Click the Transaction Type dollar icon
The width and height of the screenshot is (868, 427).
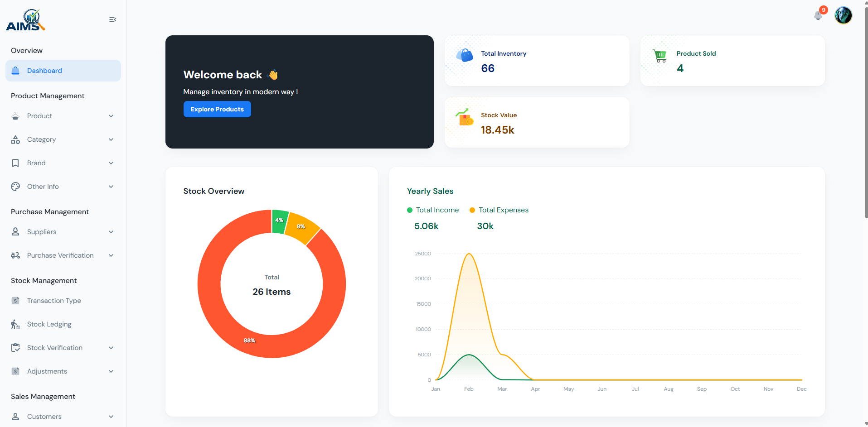[x=16, y=301]
